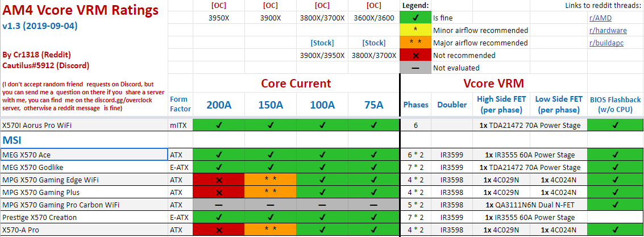The image size is (644, 237).
Task: Click X570I Aorus Pro WiFi 75A checkmark
Action: click(373, 125)
